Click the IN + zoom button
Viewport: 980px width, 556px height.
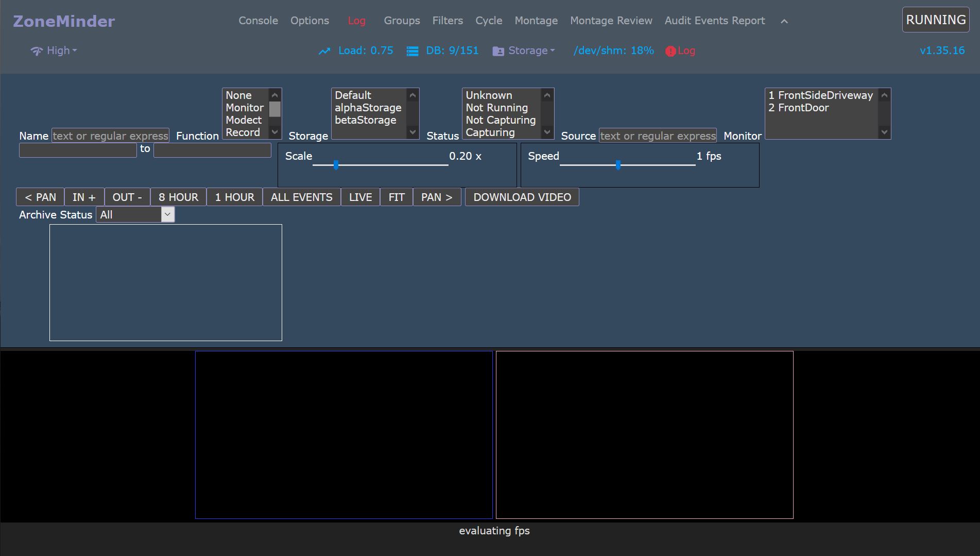(84, 197)
